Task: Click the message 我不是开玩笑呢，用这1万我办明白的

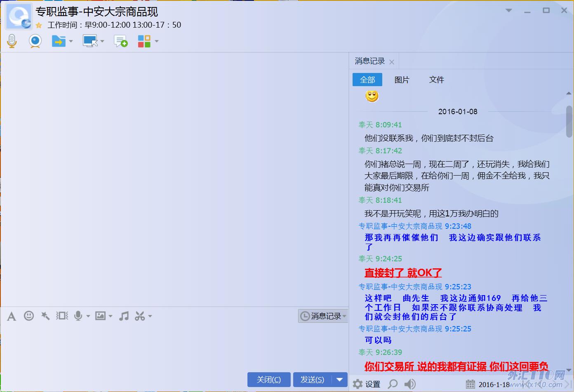Action: pyautogui.click(x=431, y=214)
